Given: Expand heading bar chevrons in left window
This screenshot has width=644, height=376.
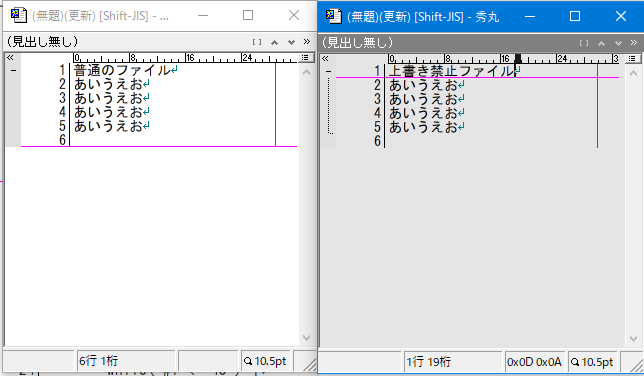Looking at the screenshot, I should click(306, 42).
